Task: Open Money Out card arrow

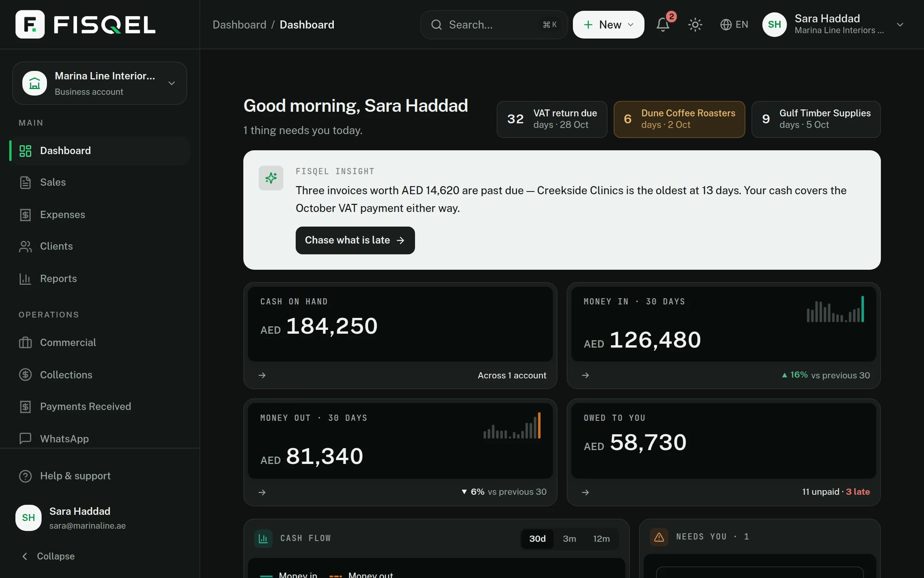Action: click(262, 492)
